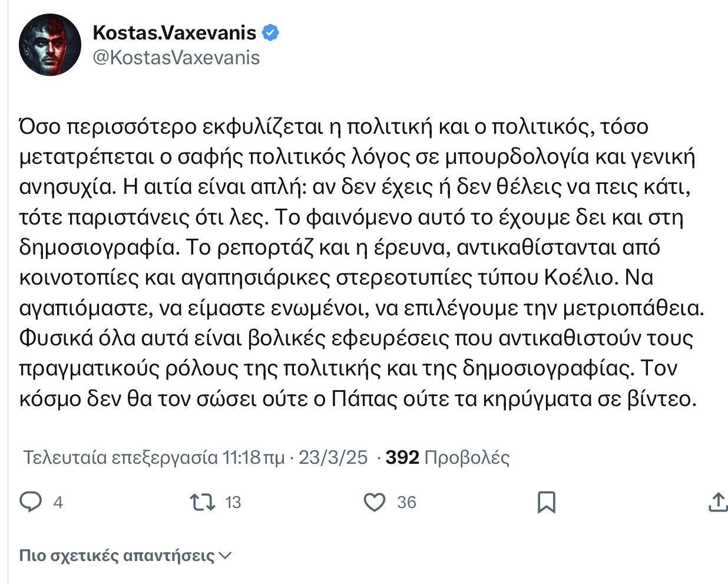Open Τελευταία επεξεργασία edit history
Image resolution: width=728 pixels, height=584 pixels.
(x=120, y=458)
